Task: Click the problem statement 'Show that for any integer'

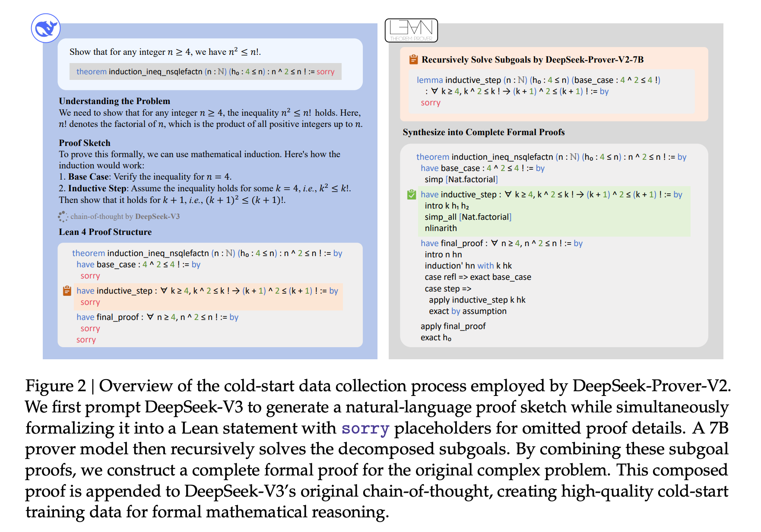Action: pos(165,52)
